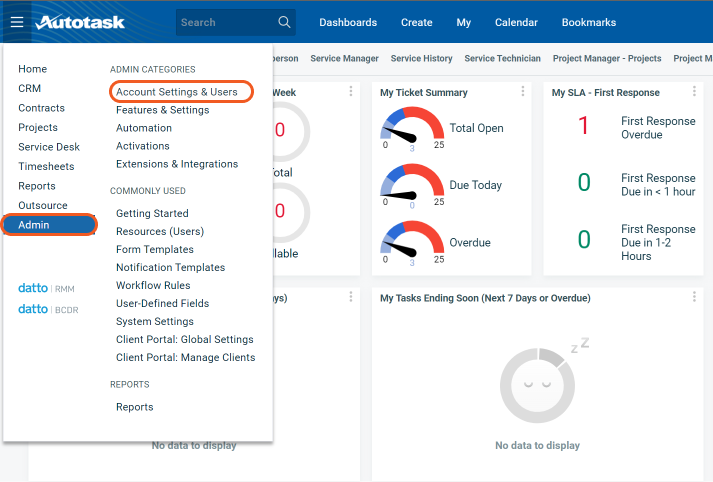Open My Tasks Ending Soon options menu

pos(695,297)
